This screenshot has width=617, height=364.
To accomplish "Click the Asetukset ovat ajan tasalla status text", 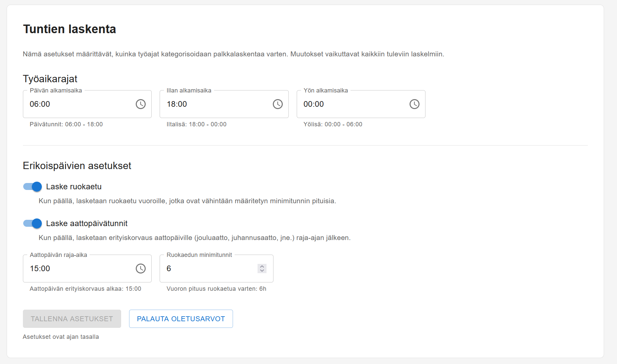I will [61, 337].
